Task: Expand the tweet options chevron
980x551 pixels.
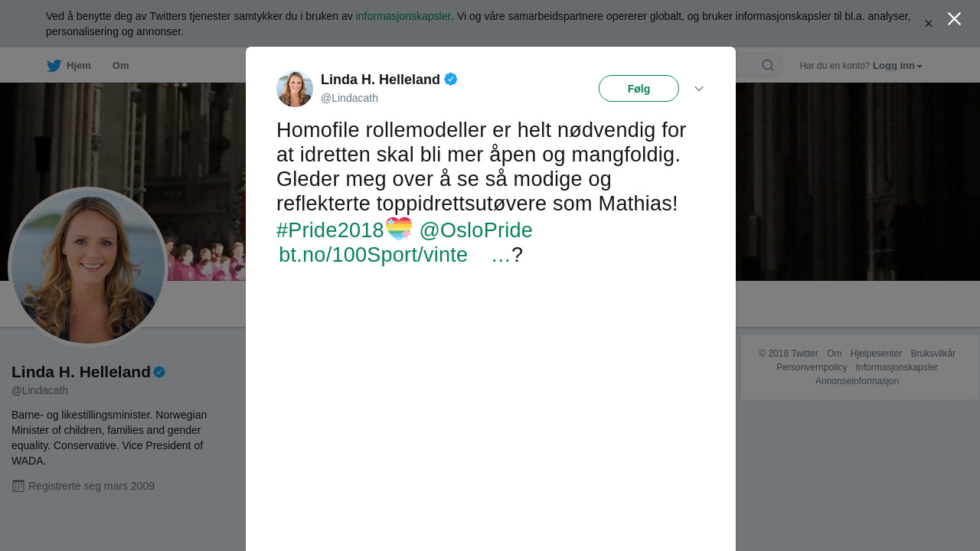Action: [699, 89]
